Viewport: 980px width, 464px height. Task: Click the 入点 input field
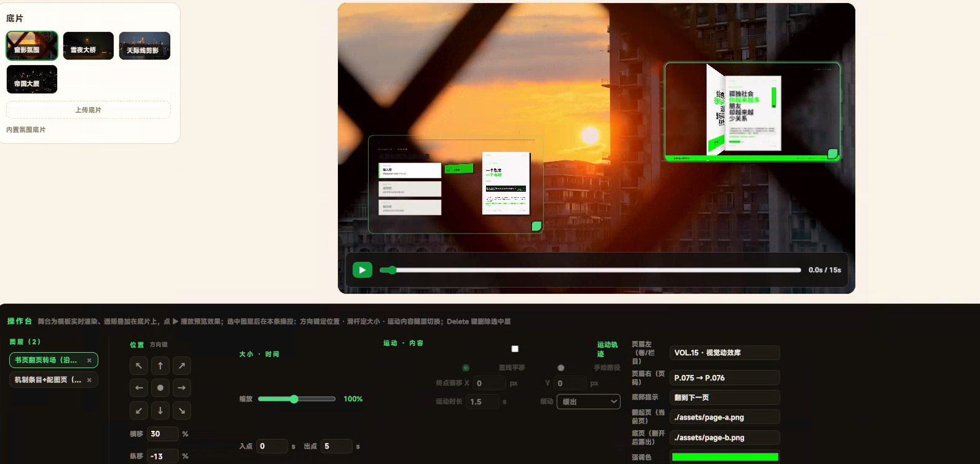click(273, 446)
